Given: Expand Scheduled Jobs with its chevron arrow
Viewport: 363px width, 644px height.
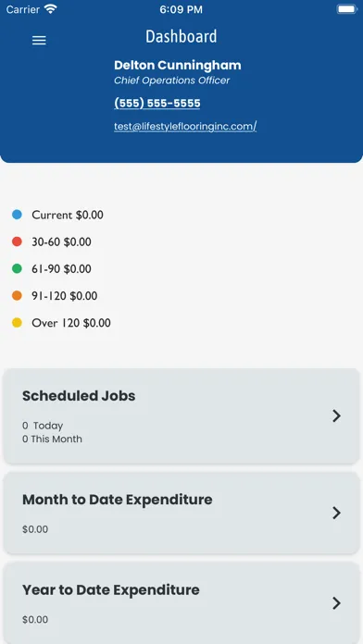Looking at the screenshot, I should tap(337, 416).
